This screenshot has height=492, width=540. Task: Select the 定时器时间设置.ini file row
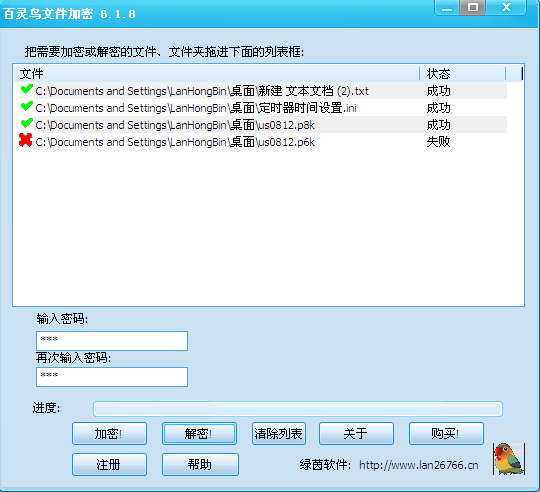click(x=261, y=108)
